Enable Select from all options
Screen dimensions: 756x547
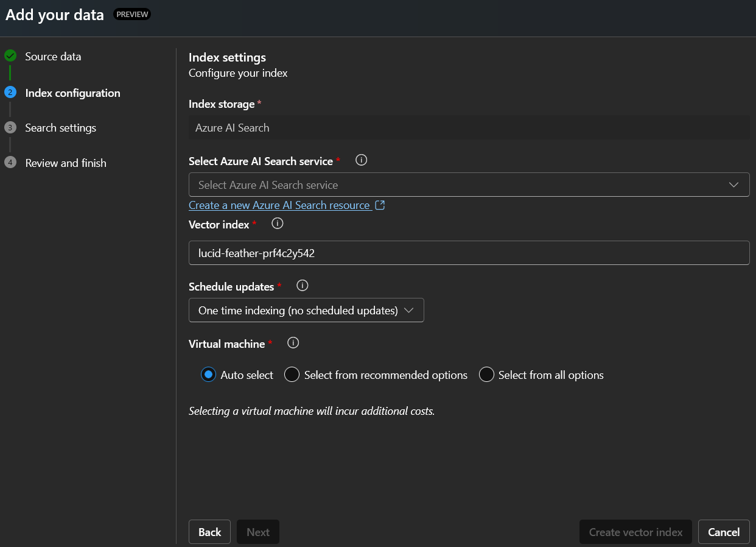486,375
